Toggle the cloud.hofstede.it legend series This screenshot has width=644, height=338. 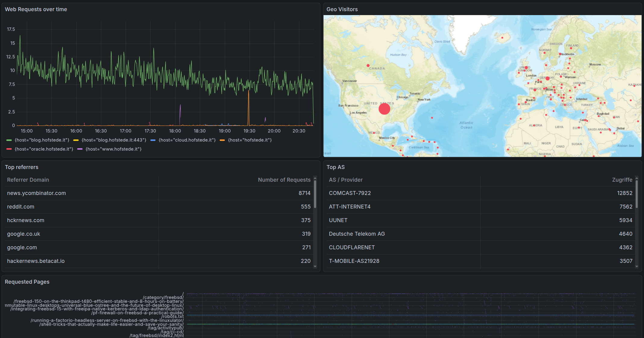(x=187, y=140)
